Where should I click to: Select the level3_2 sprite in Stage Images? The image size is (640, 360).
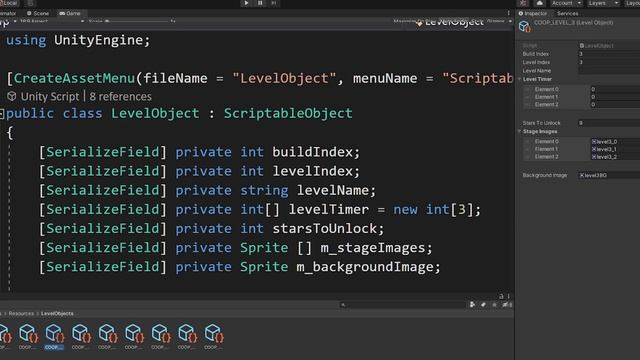615,157
